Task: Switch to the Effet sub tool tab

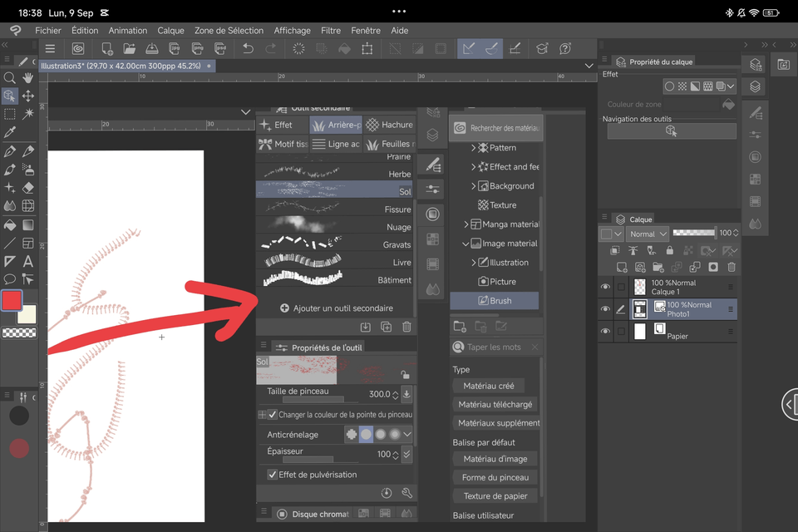Action: tap(283, 125)
